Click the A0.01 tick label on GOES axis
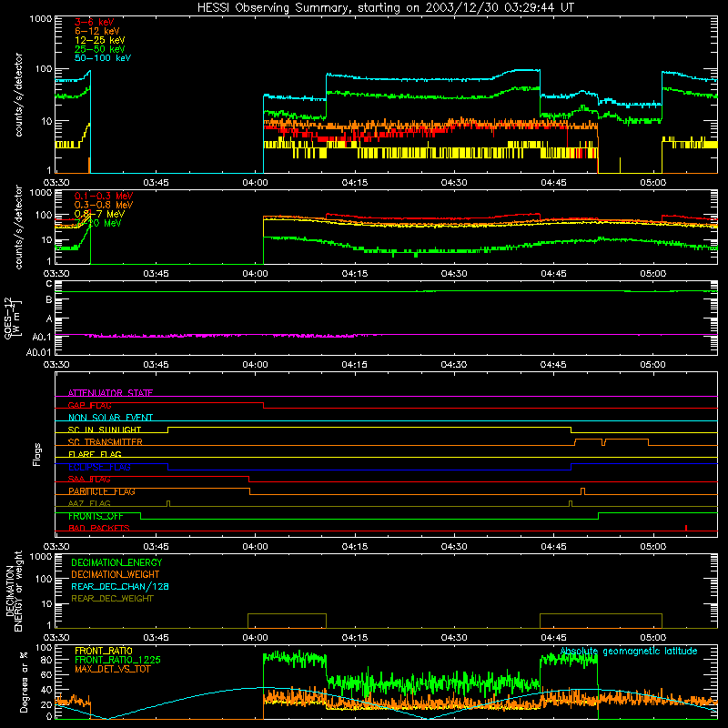728x728 pixels. pos(38,353)
